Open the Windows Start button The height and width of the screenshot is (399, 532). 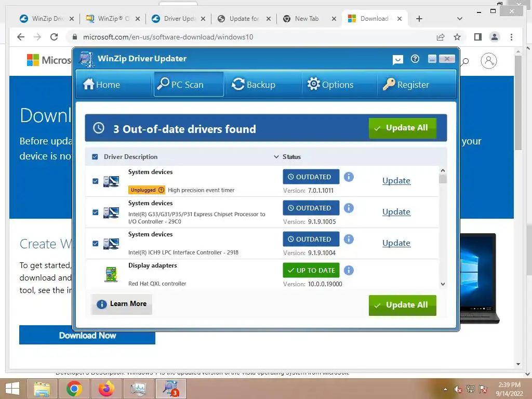tap(12, 389)
